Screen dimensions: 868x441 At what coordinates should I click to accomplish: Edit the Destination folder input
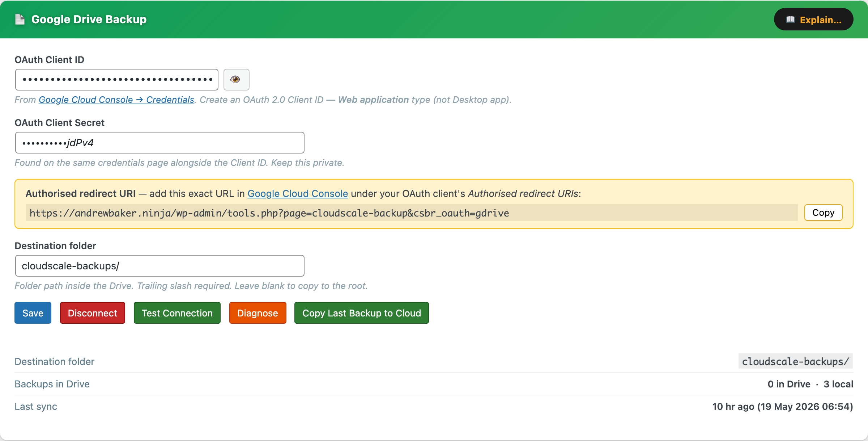[159, 266]
